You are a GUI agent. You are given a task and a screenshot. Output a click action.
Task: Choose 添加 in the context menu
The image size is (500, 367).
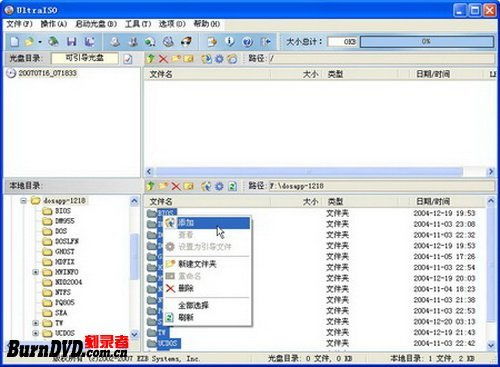click(x=207, y=223)
